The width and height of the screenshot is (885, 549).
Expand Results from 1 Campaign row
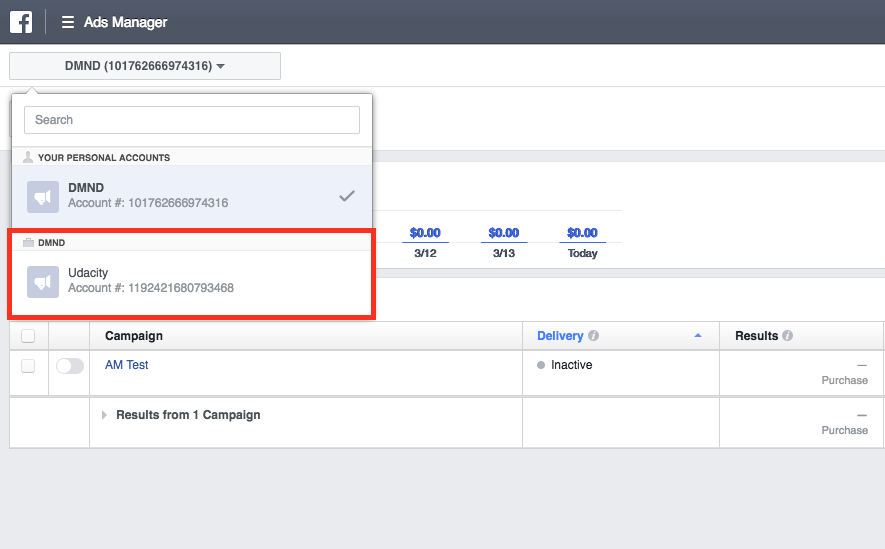point(105,415)
